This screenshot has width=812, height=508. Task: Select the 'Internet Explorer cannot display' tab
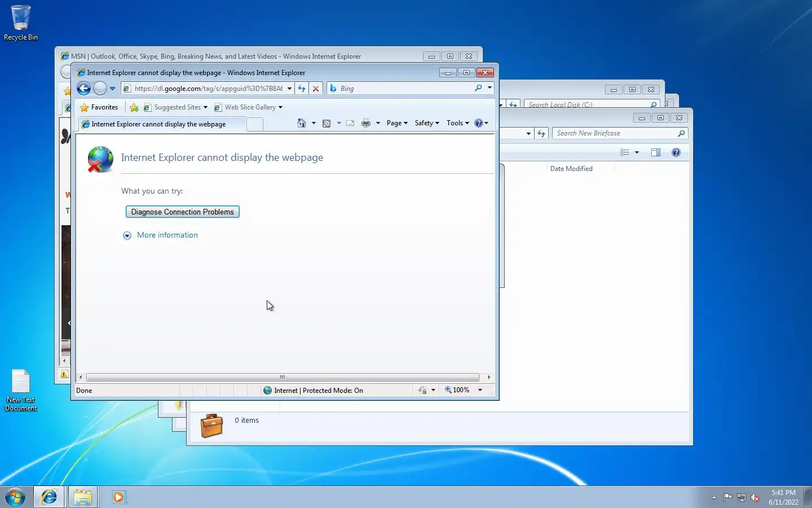tap(161, 124)
